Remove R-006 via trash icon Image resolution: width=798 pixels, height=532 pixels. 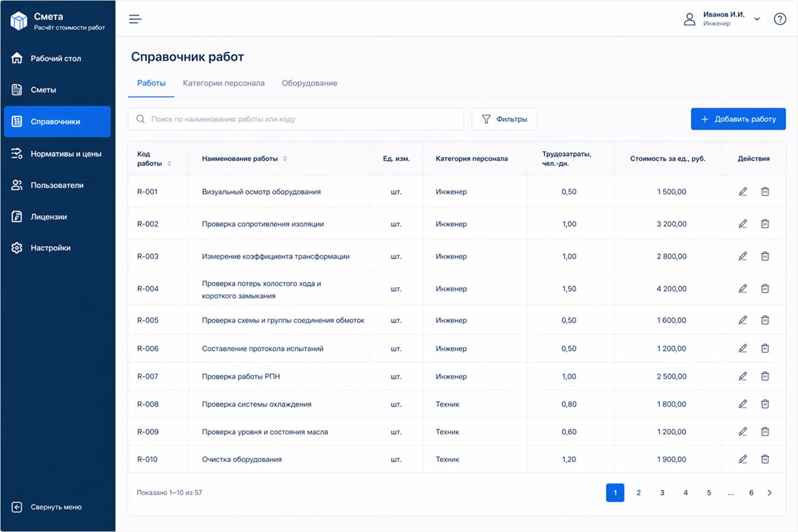[x=765, y=348]
